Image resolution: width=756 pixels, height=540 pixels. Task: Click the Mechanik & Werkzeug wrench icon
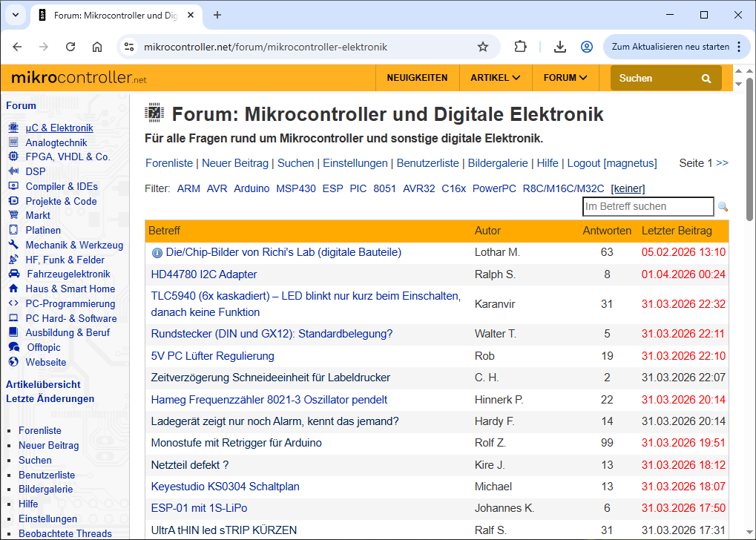tap(13, 245)
